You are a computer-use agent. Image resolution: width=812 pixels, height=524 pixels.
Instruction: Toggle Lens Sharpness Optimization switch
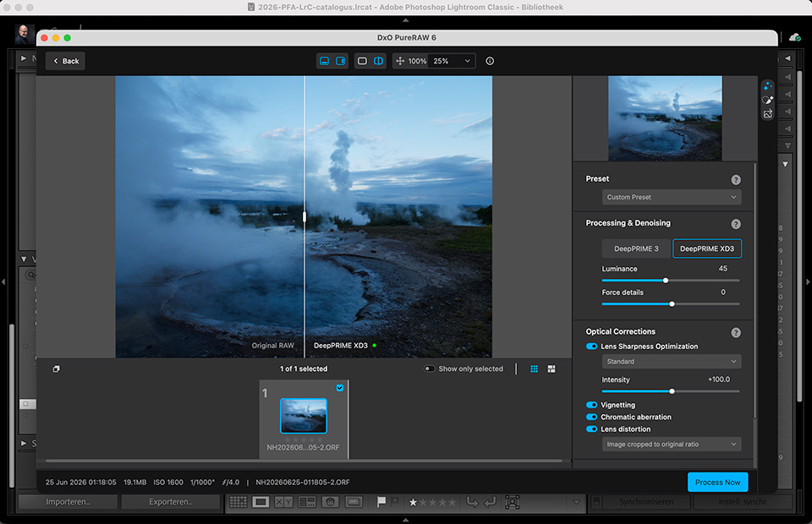(591, 347)
